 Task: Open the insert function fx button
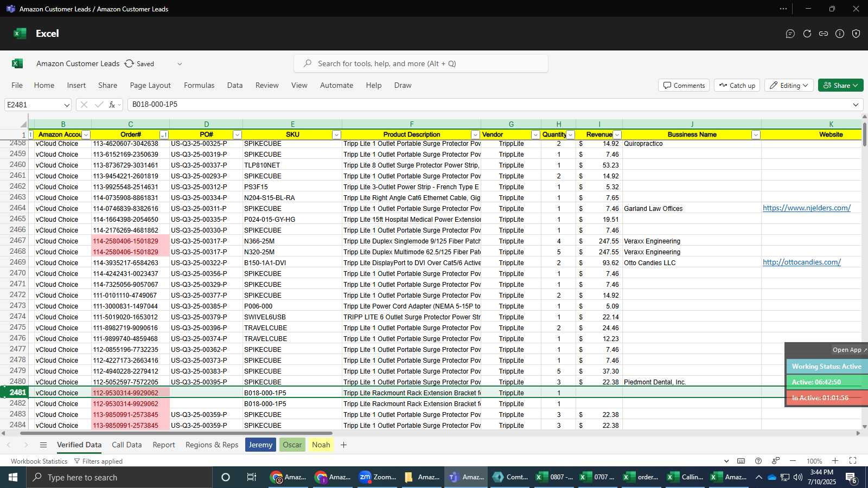coord(112,105)
